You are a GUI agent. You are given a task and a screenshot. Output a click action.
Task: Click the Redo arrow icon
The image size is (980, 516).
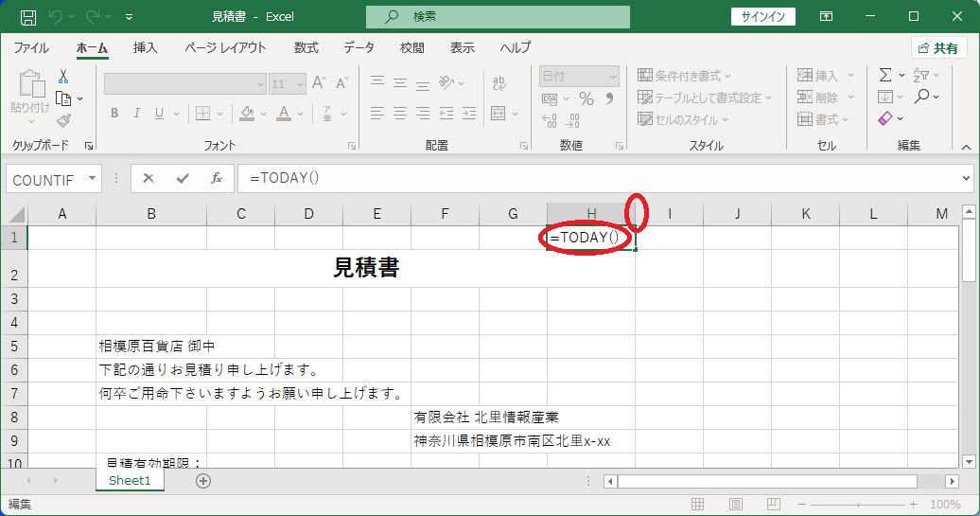click(93, 17)
